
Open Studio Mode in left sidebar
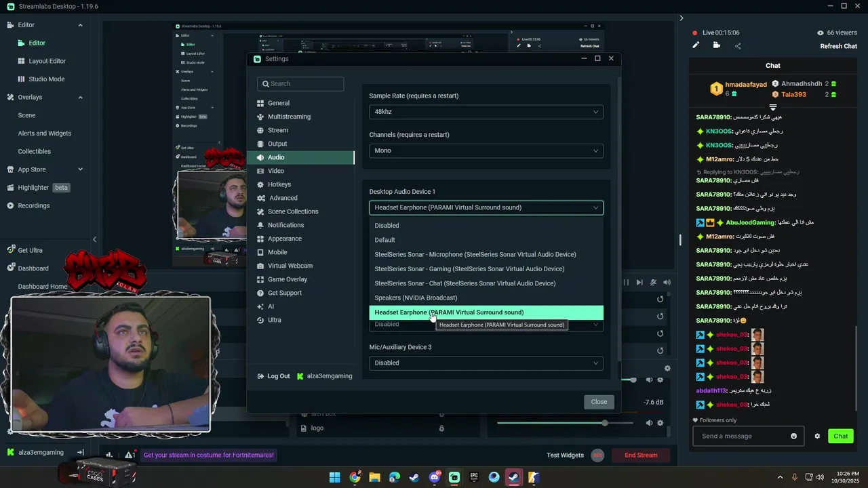[47, 79]
